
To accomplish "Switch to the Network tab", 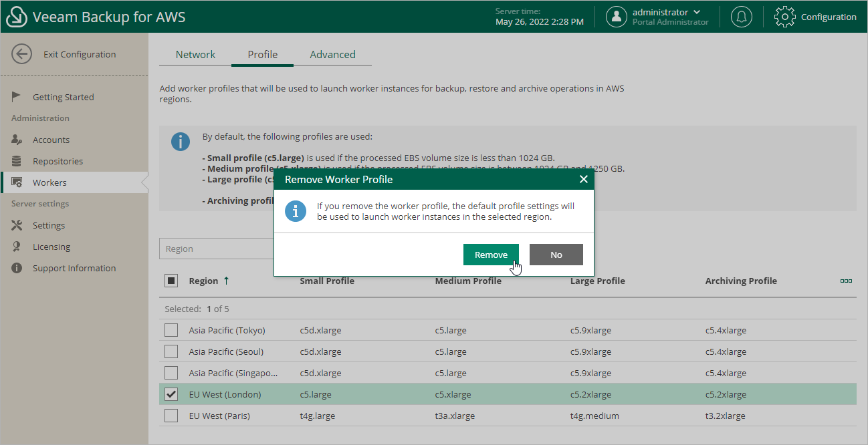I will [195, 55].
